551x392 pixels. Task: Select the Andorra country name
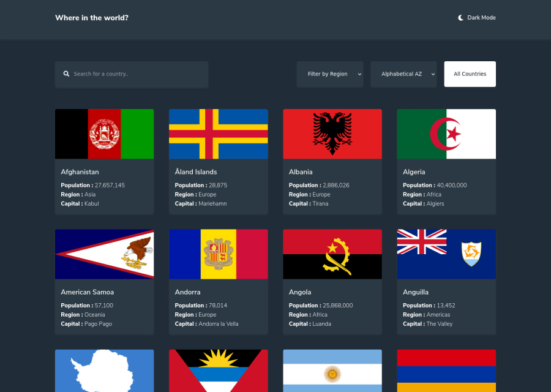pyautogui.click(x=188, y=292)
